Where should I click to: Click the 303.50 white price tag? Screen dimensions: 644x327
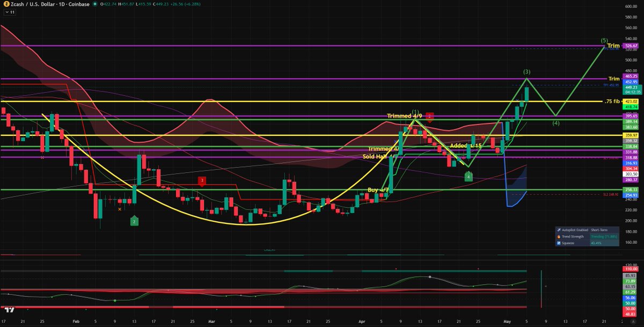tap(631, 175)
